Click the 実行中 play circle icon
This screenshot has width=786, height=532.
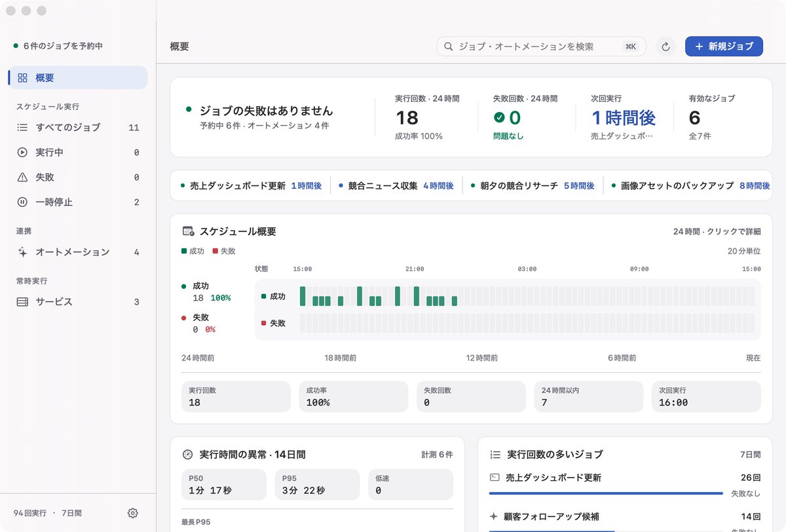coord(22,153)
